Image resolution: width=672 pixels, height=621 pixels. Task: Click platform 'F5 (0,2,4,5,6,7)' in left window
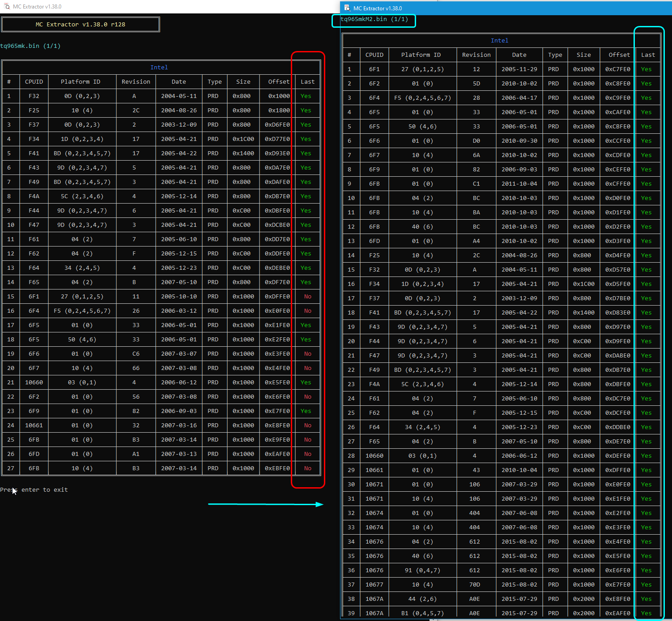[82, 311]
